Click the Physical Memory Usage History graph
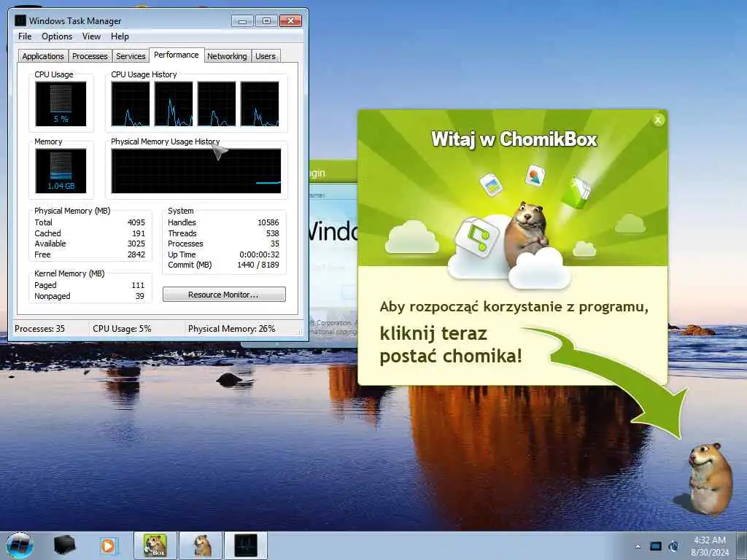Screen dimensions: 747x560 pos(196,171)
